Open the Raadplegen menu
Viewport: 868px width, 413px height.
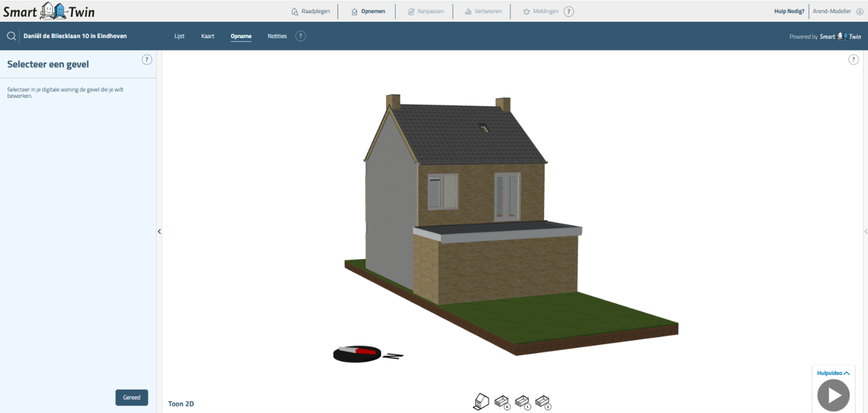tap(310, 11)
